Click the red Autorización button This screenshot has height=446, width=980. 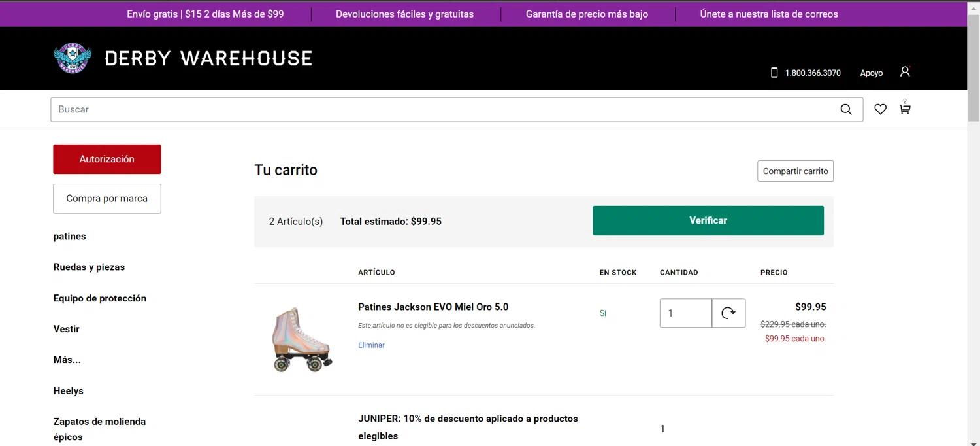coord(107,159)
